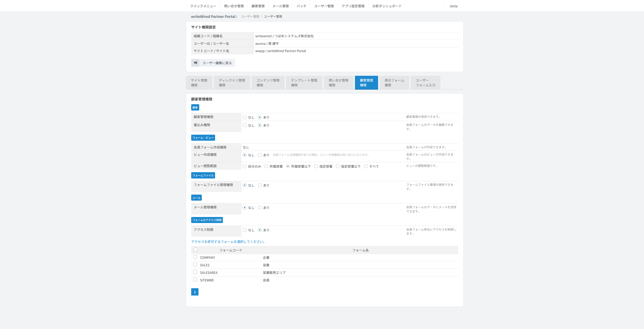
Task: Click the 会員 form name cell
Action: tap(266, 280)
